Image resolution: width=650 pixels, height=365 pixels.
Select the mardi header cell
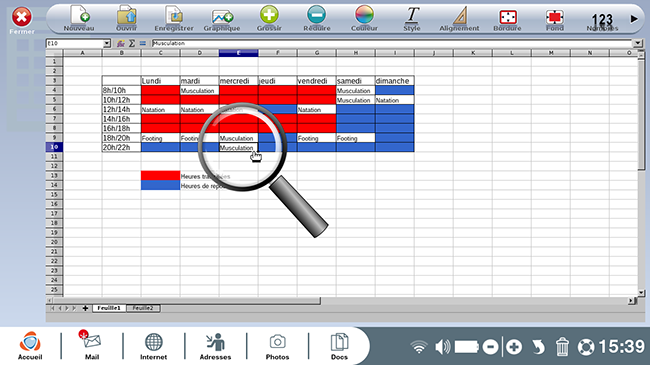click(199, 80)
